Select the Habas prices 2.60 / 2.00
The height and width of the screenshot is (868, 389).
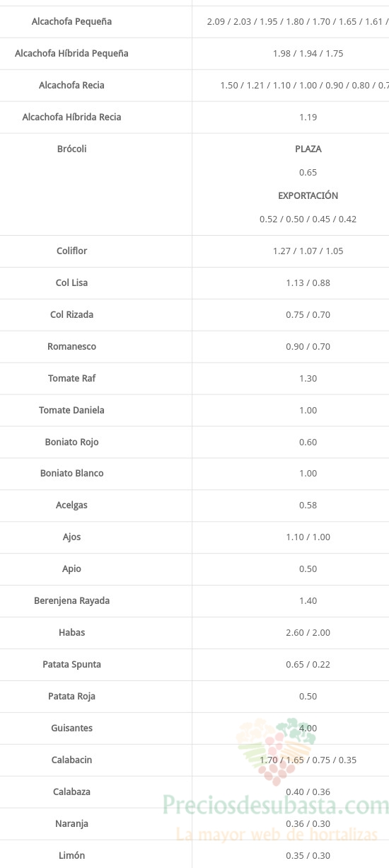(308, 633)
